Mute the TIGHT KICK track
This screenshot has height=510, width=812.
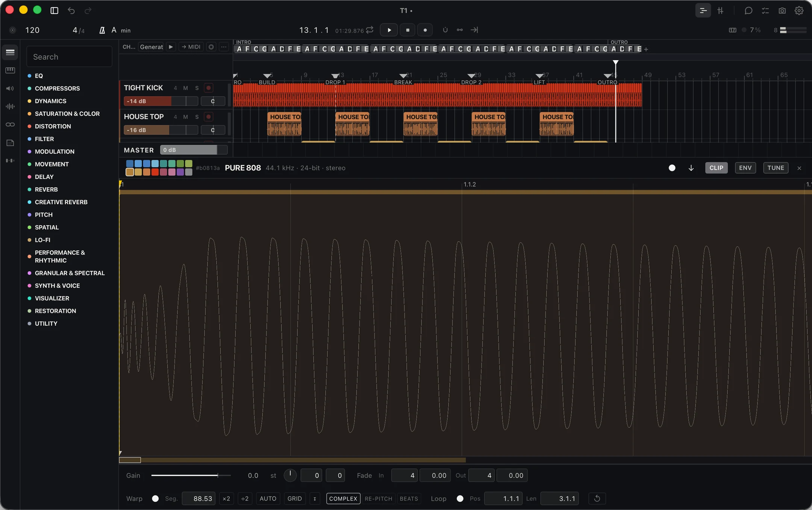pos(185,88)
